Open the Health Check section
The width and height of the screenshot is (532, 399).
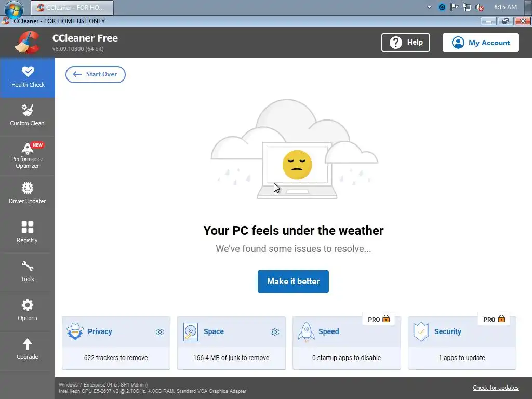pos(28,78)
